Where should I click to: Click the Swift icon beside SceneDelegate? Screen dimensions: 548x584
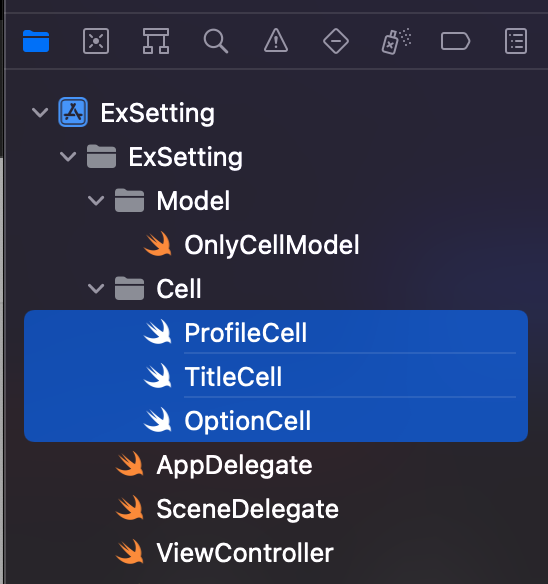pos(130,508)
